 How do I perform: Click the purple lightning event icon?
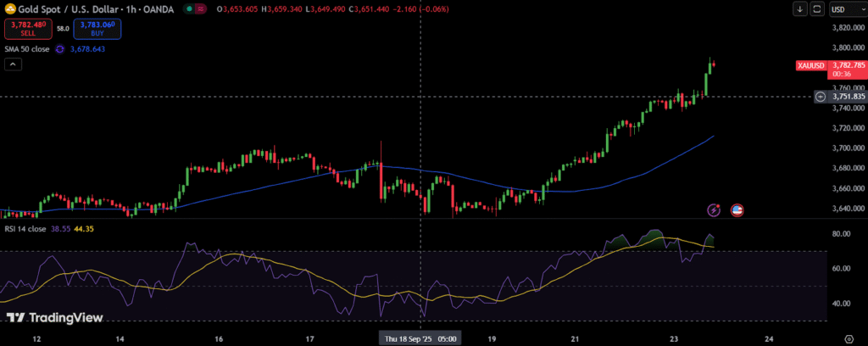(714, 209)
